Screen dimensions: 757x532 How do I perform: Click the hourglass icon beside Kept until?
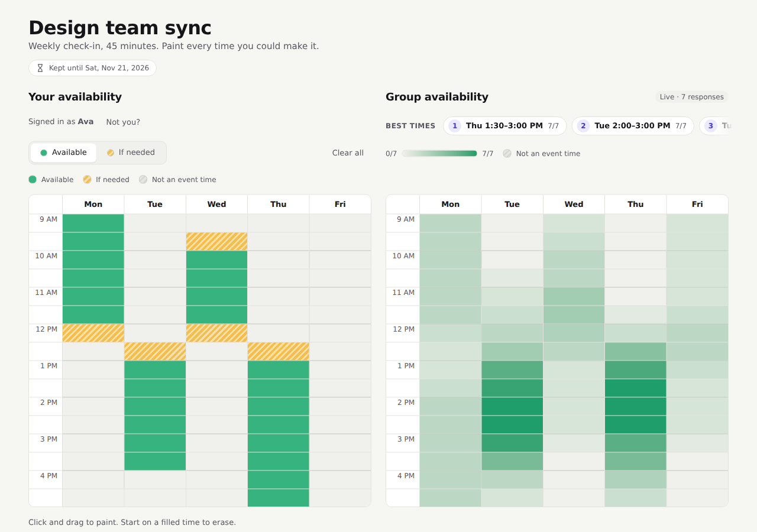[40, 68]
